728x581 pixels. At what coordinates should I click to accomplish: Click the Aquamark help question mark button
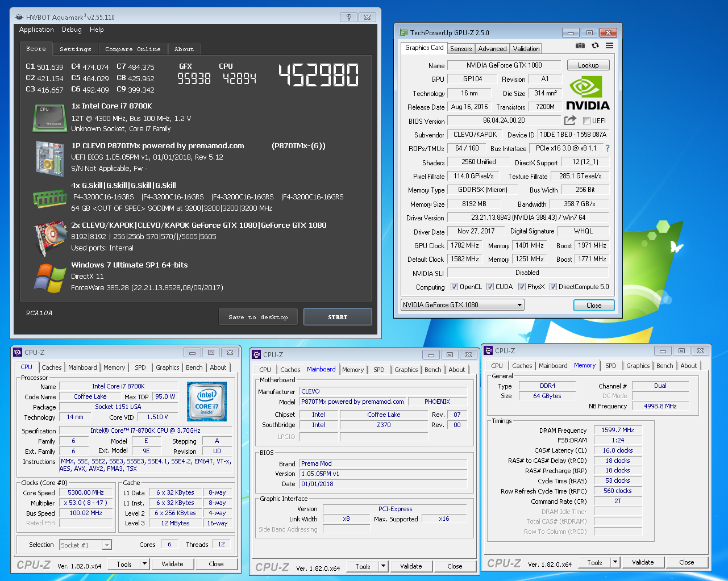coord(349,17)
